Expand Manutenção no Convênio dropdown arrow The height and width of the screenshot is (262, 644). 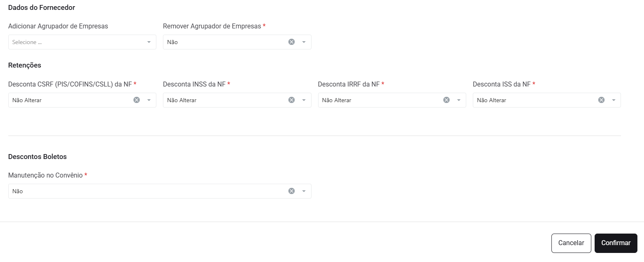coord(304,191)
